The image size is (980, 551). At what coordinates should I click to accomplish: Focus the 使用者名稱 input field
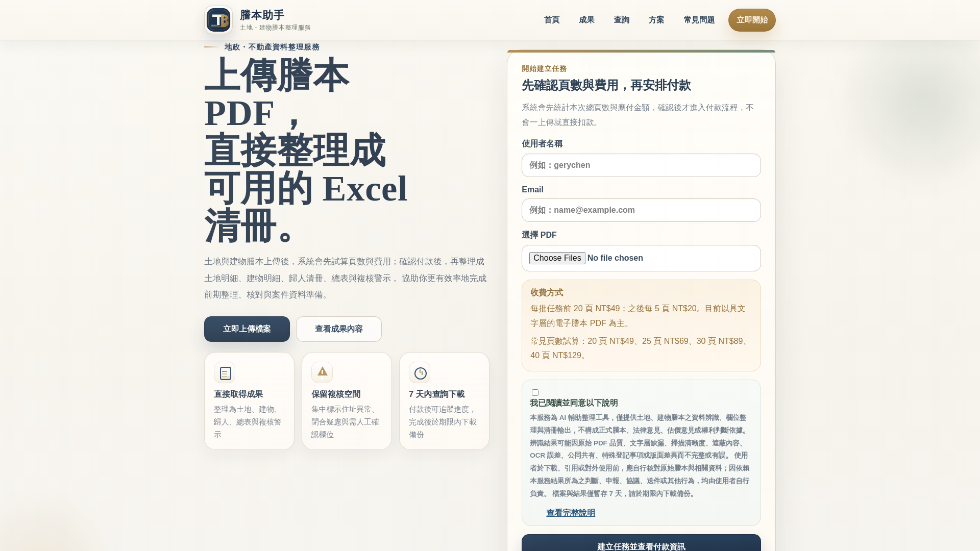pos(641,165)
